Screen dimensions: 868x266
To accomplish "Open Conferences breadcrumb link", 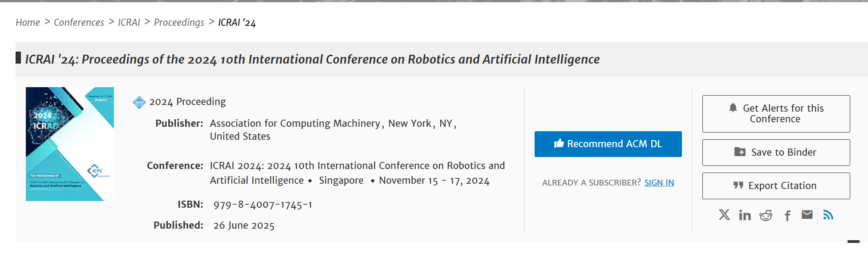I will point(79,22).
